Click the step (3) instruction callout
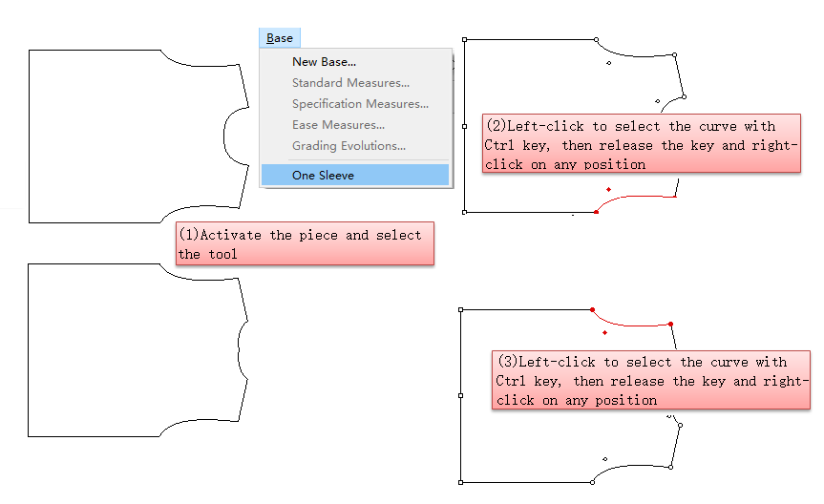The image size is (824, 504). click(650, 381)
